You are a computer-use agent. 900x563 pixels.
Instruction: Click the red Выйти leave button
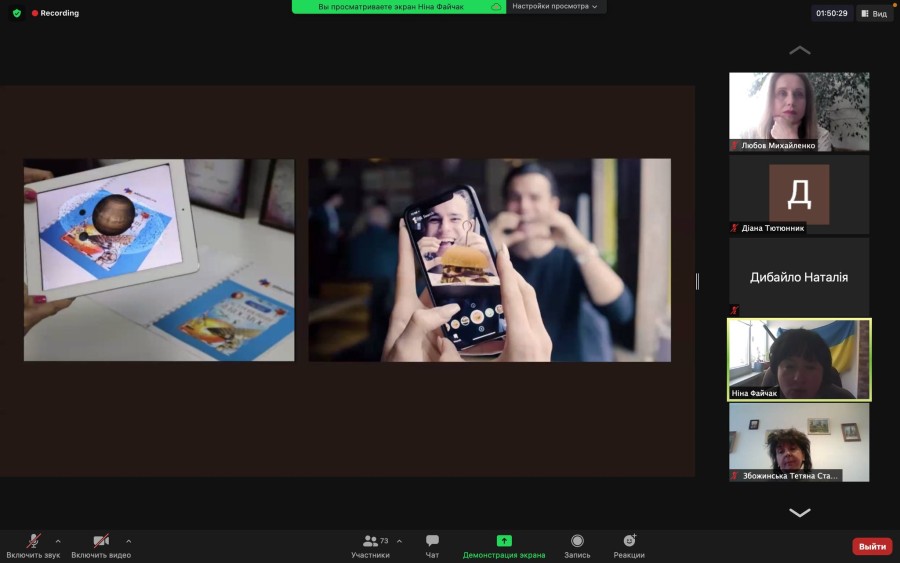[872, 546]
